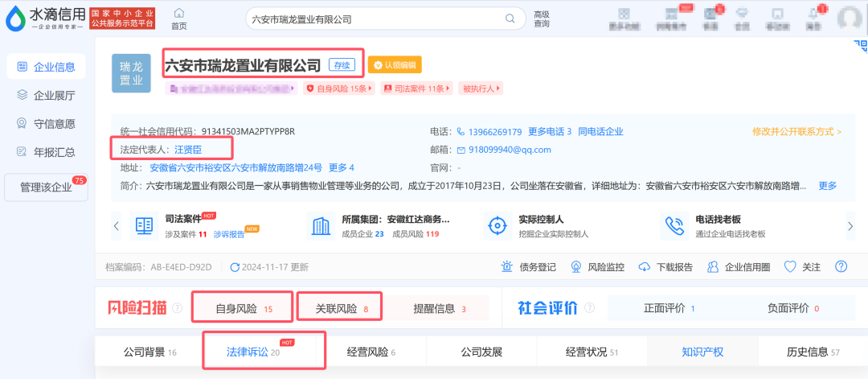868x379 pixels.
Task: Expand 更多电话 3
Action: coord(550,132)
